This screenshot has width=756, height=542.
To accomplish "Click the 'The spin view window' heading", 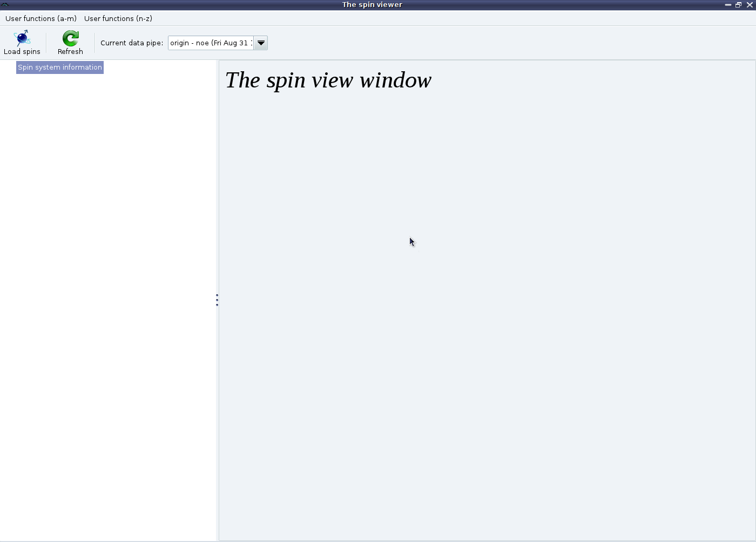I will pos(328,80).
